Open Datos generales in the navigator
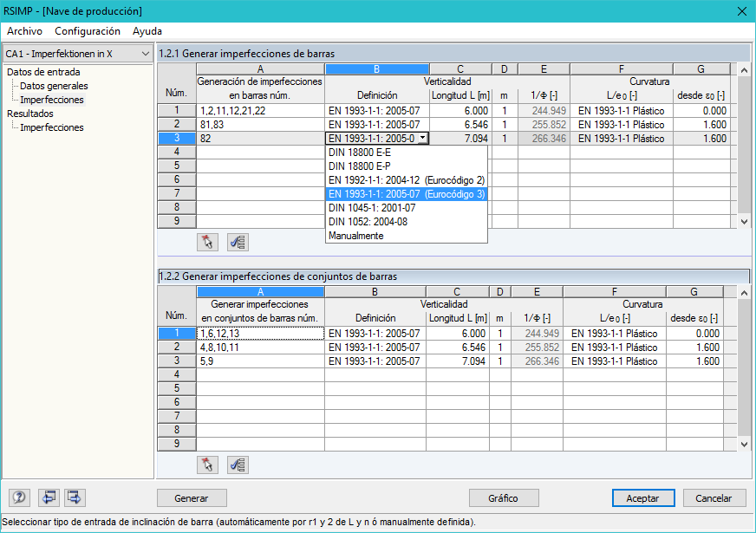Image resolution: width=756 pixels, height=533 pixels. (54, 86)
